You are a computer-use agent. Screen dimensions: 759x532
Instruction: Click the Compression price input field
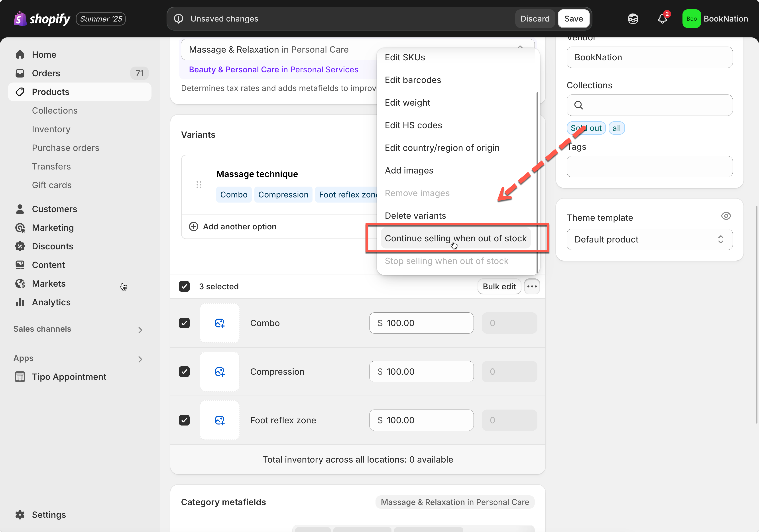coord(421,372)
